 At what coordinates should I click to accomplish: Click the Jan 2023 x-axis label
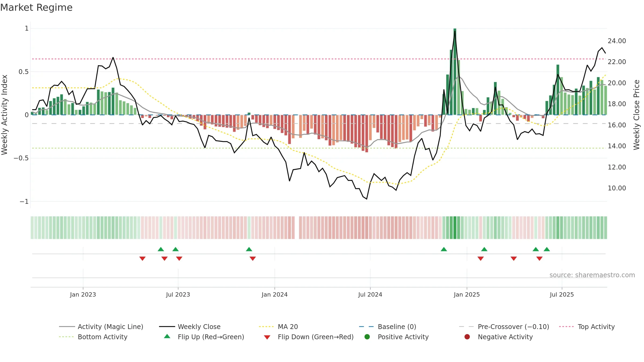pyautogui.click(x=83, y=294)
